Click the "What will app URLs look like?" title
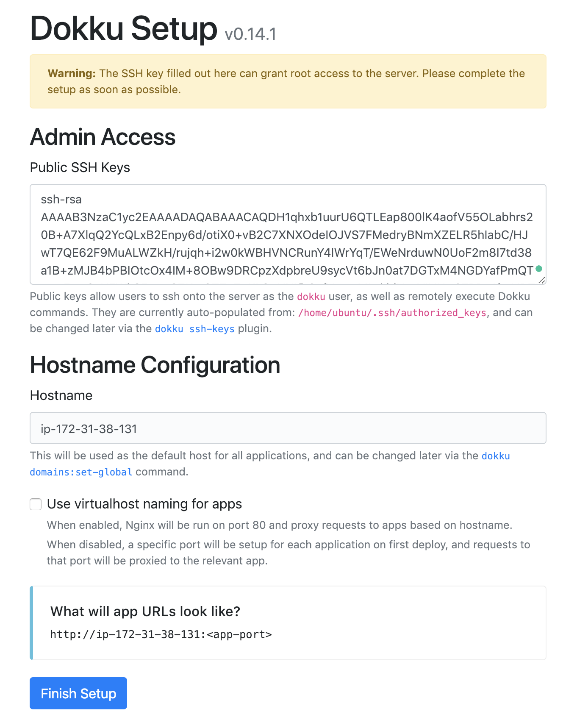 pos(145,611)
